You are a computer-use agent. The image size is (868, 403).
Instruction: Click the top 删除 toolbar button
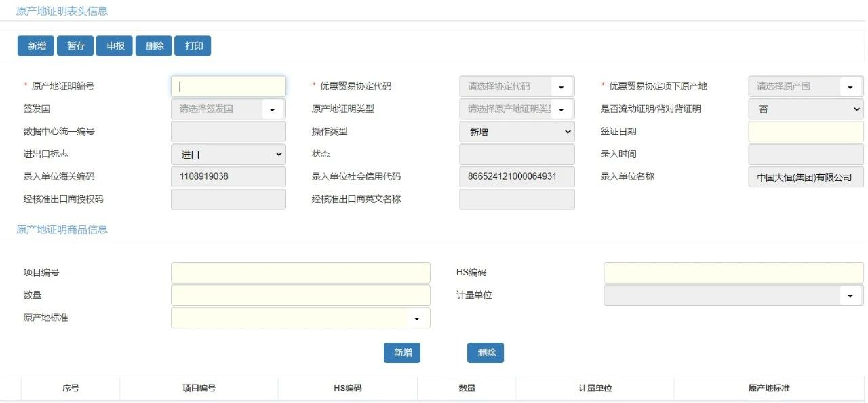point(154,45)
